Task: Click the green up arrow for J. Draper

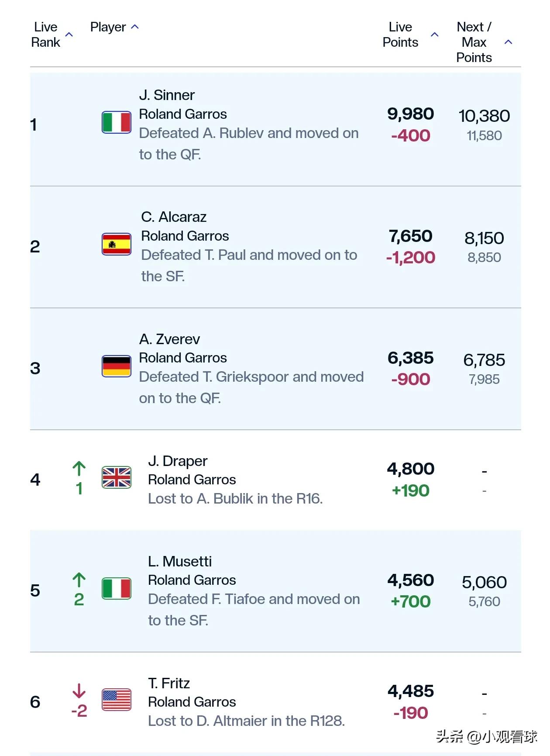Action: [x=79, y=469]
